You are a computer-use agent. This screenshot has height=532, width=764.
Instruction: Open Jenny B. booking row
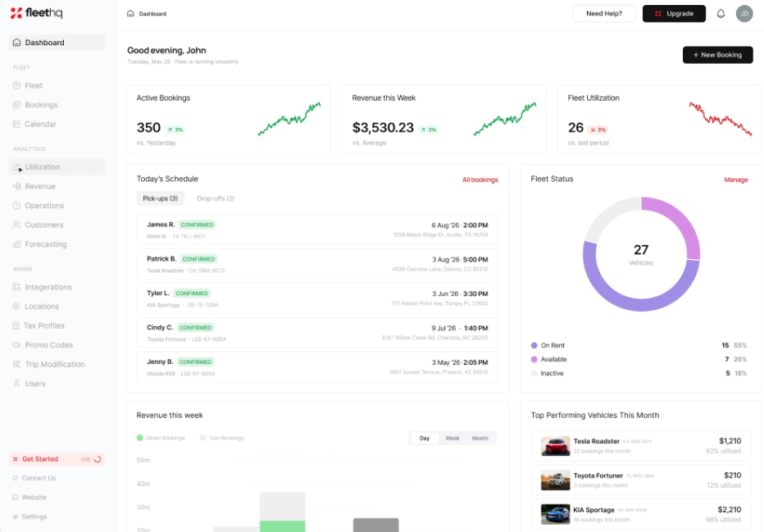coord(317,367)
